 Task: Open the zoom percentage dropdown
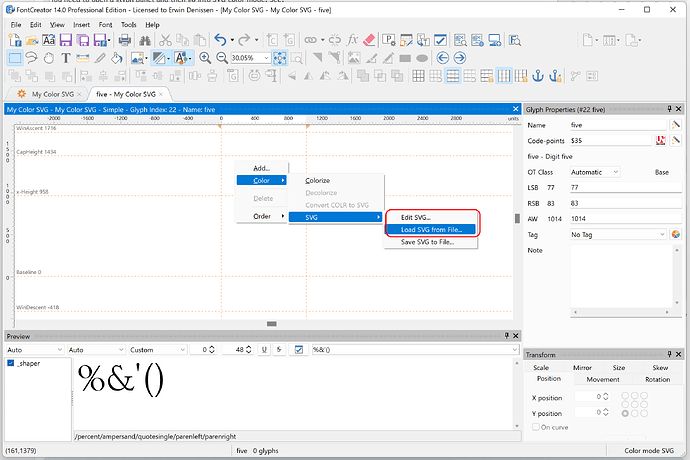[267, 58]
